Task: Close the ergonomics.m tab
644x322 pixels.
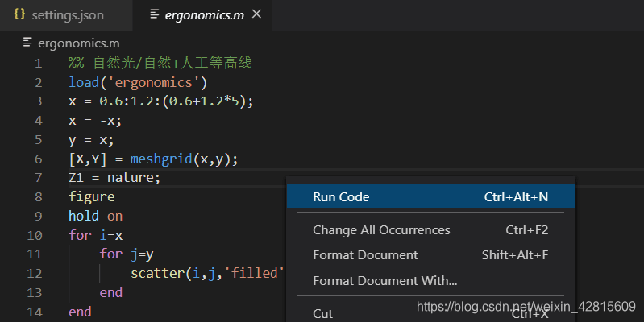Action: [256, 14]
